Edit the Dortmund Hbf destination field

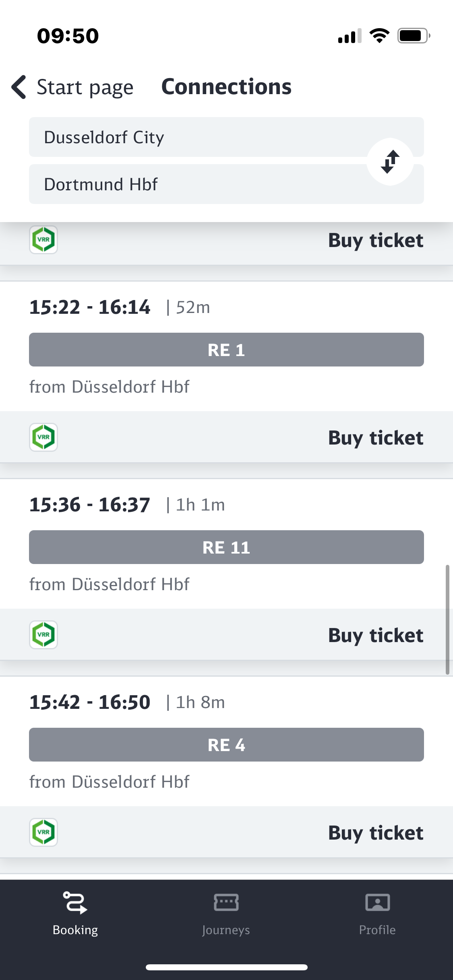point(193,184)
